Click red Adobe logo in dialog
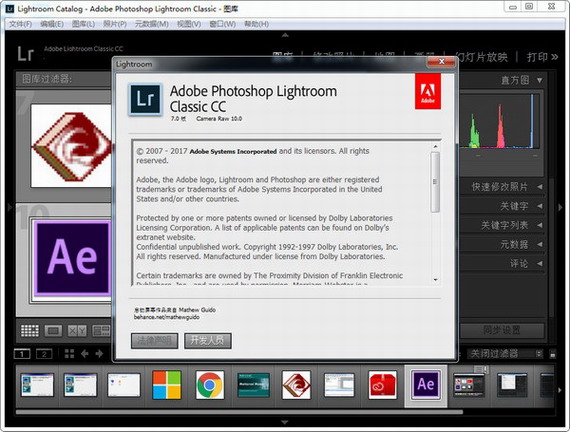The height and width of the screenshot is (432, 570). 428,91
